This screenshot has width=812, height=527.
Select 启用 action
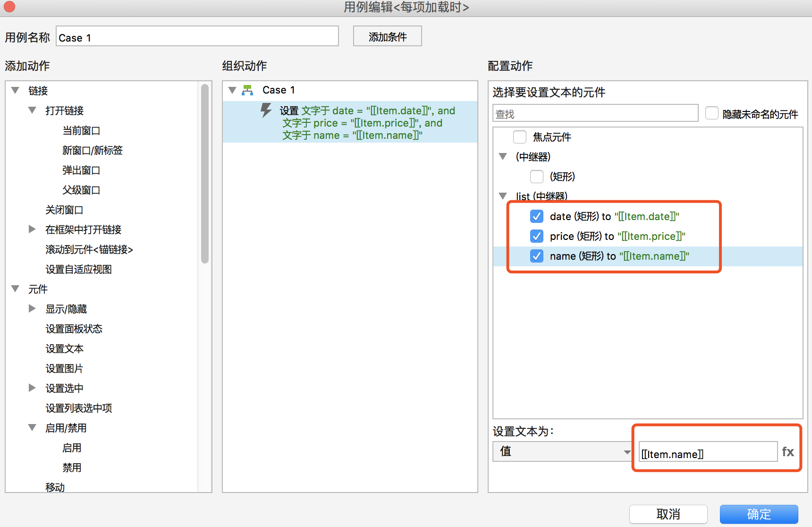coord(72,448)
